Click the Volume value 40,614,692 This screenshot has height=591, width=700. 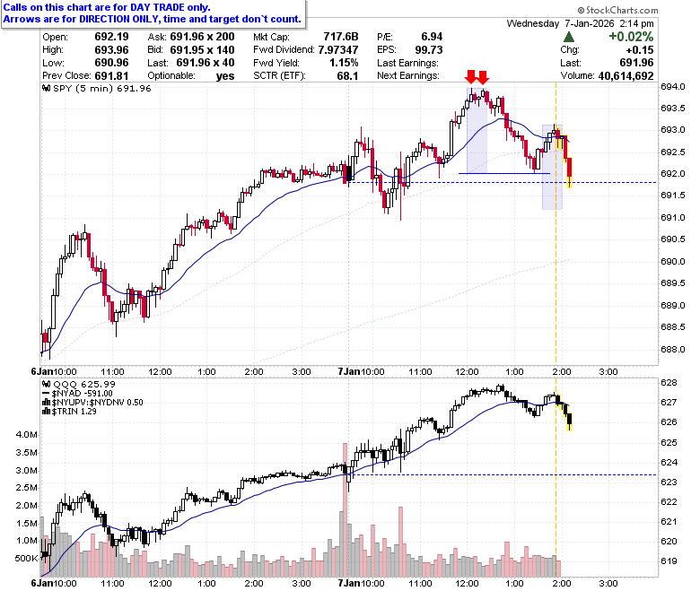[626, 76]
